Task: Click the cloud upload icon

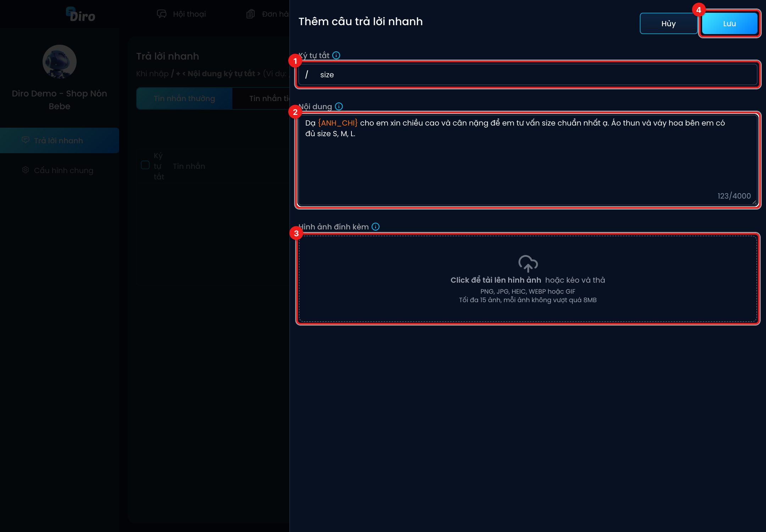Action: tap(528, 264)
